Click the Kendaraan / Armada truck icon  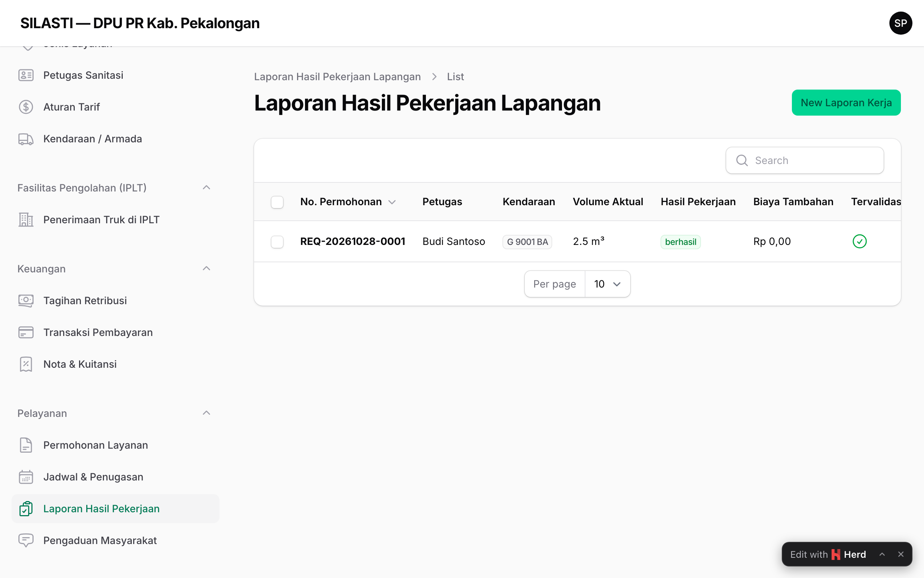click(x=26, y=139)
